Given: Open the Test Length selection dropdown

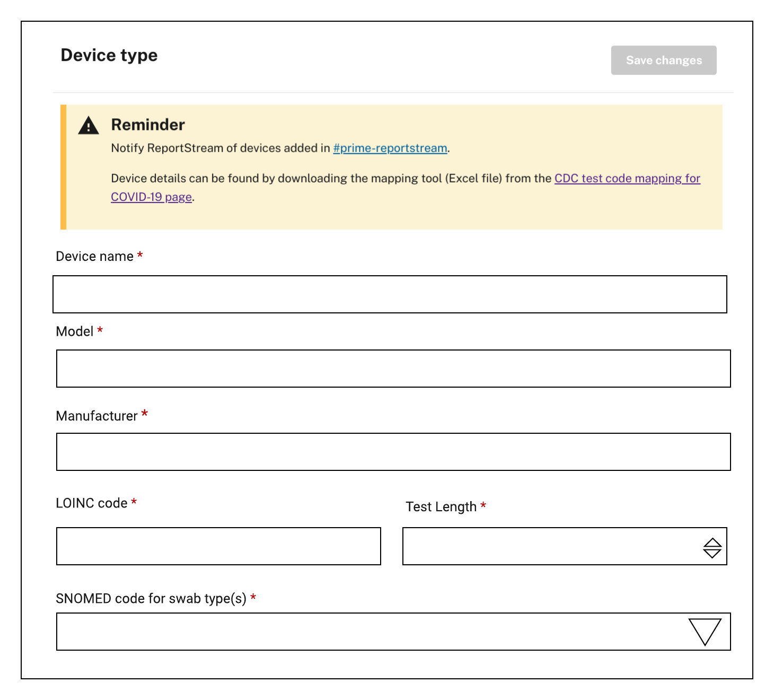Looking at the screenshot, I should click(x=565, y=546).
